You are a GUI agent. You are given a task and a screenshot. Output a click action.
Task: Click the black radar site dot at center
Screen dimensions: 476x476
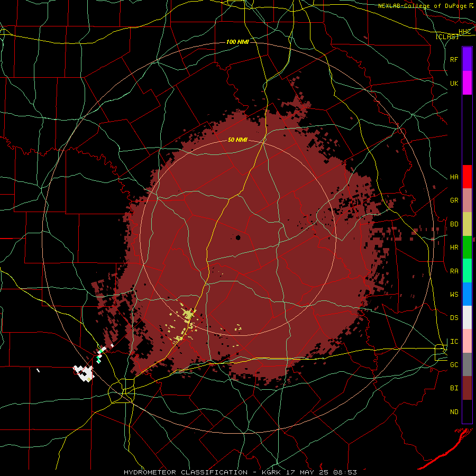[238, 237]
